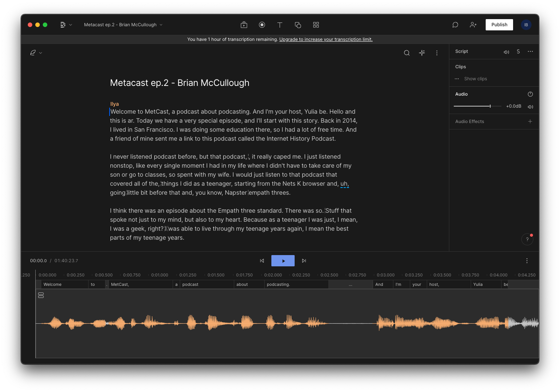Click the Record button in top toolbar
Screen dimensions: 560x392
click(x=262, y=25)
